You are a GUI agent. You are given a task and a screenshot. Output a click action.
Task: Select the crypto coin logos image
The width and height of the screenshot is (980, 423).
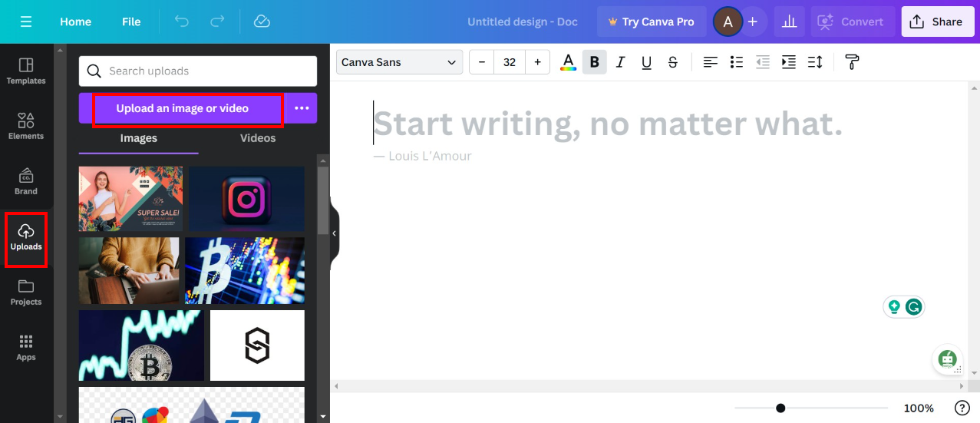click(x=192, y=405)
